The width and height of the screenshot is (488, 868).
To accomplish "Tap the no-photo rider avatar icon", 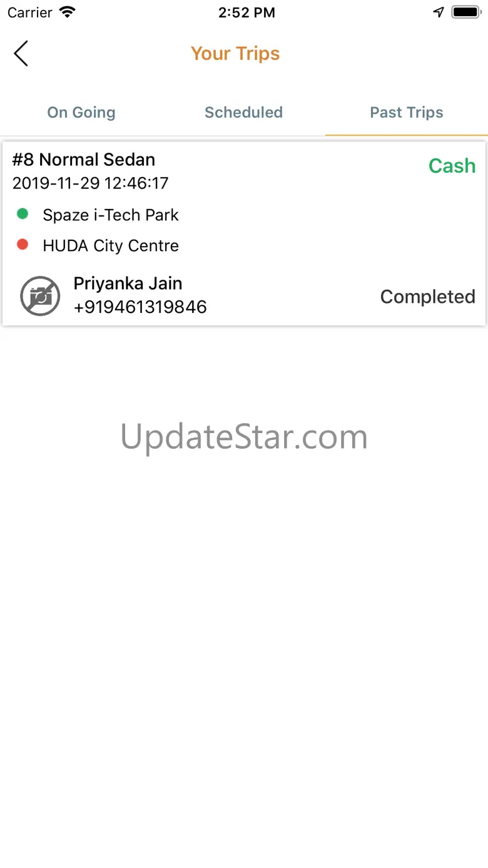I will [40, 296].
